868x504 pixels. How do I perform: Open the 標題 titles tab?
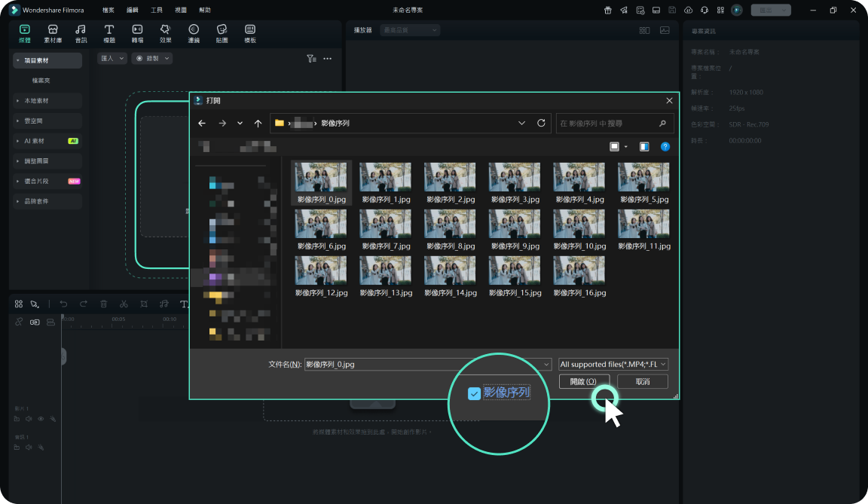109,33
